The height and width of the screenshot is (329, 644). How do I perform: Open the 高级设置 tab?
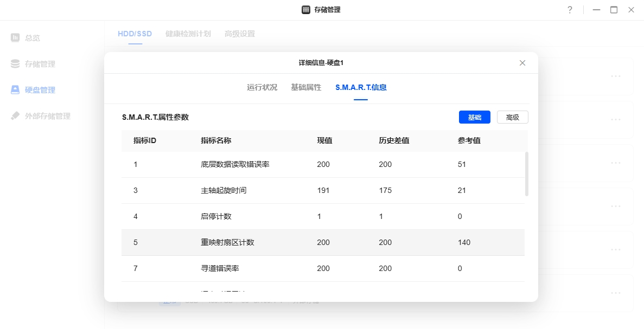[240, 34]
